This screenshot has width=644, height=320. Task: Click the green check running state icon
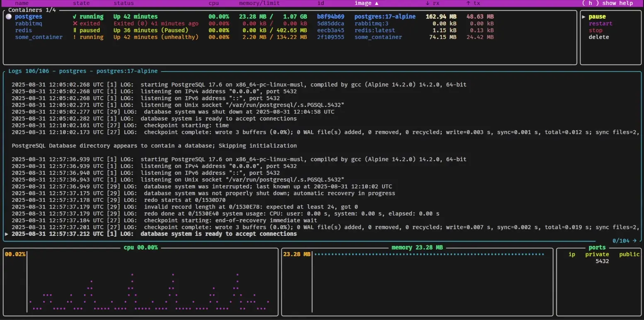(x=75, y=17)
